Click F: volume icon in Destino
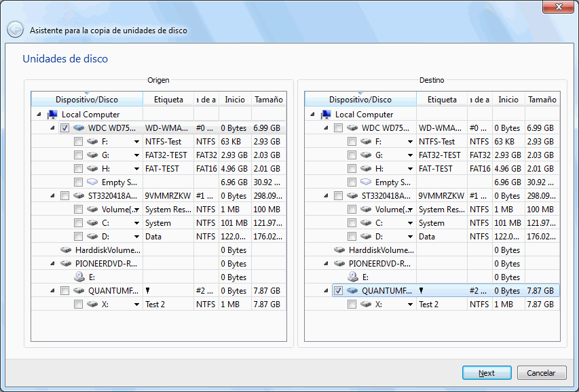Image resolution: width=579 pixels, height=392 pixels. (x=366, y=141)
